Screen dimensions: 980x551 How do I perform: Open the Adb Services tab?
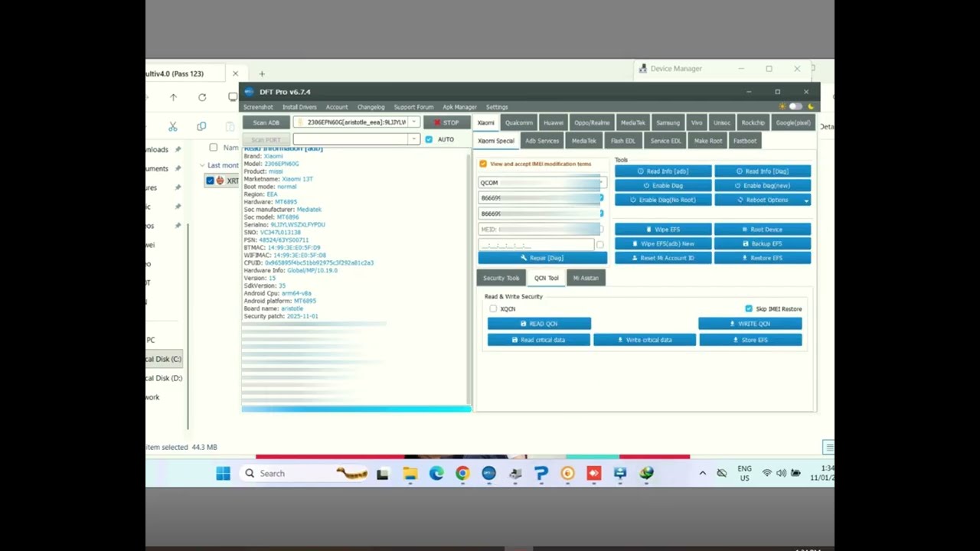point(542,141)
